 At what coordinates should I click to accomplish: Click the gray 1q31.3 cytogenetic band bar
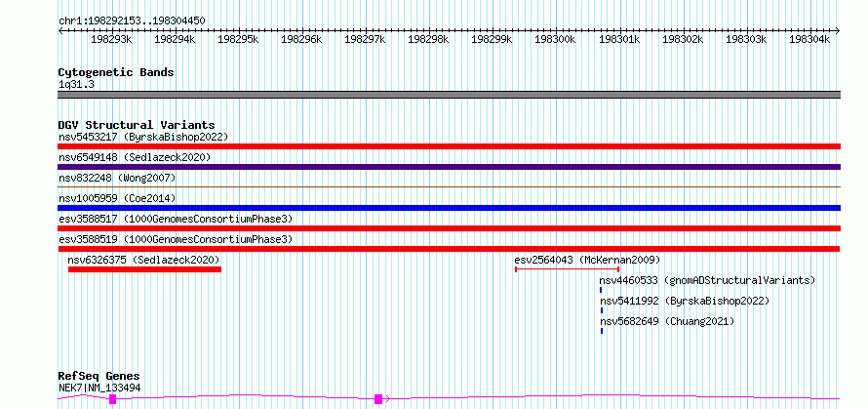(x=450, y=95)
